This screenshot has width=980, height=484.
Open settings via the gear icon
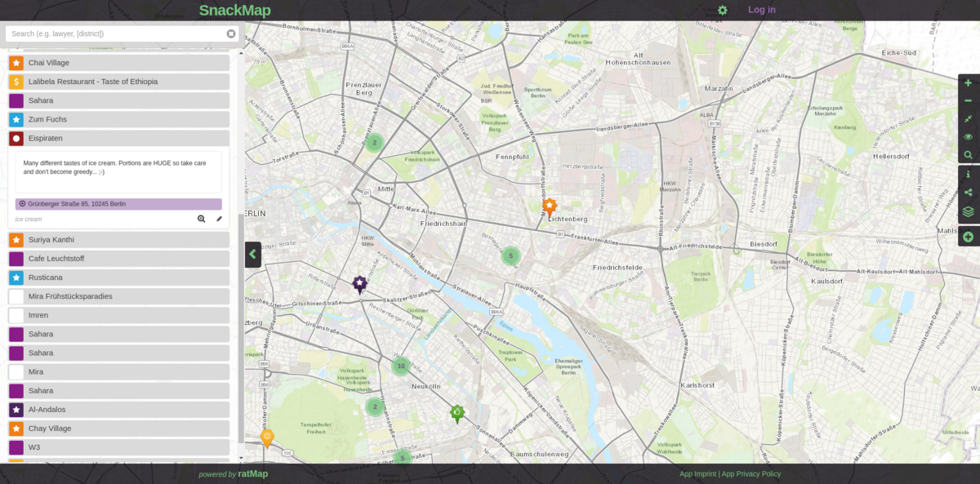coord(722,10)
